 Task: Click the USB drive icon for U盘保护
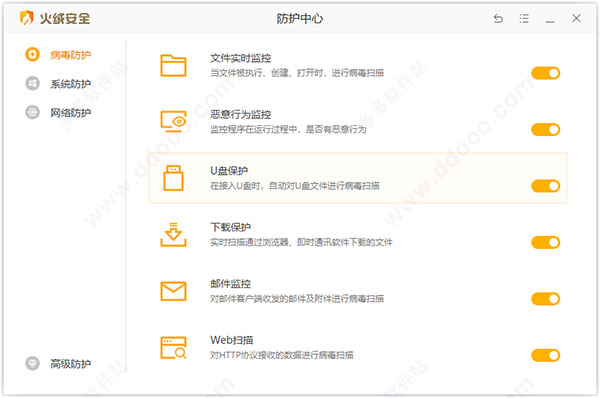point(173,178)
